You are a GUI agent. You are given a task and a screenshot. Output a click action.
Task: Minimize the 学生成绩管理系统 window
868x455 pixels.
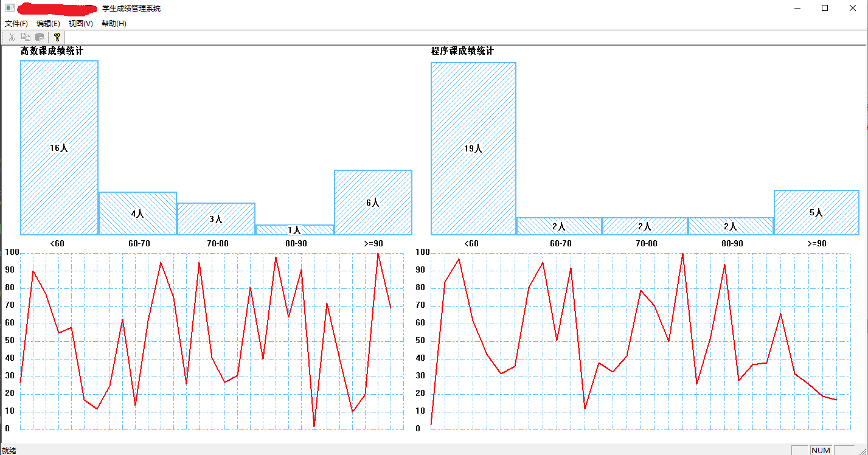[797, 8]
